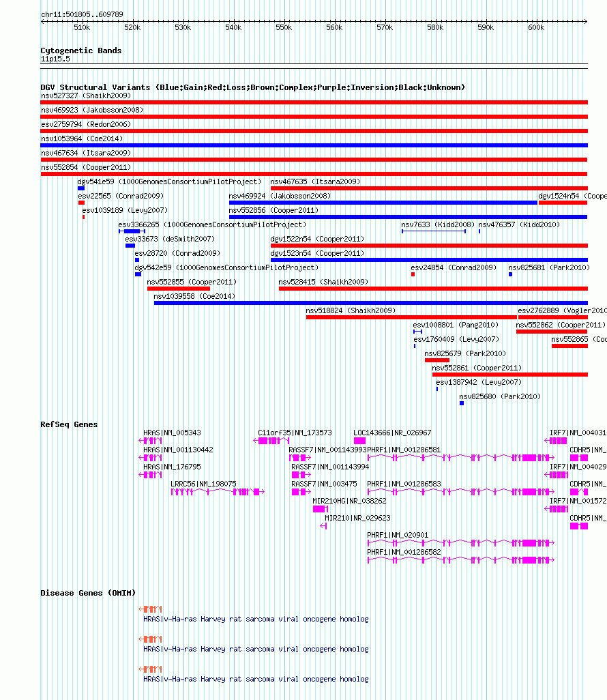Click the 550k tick on the ruler
This screenshot has width=607, height=700.
[284, 27]
